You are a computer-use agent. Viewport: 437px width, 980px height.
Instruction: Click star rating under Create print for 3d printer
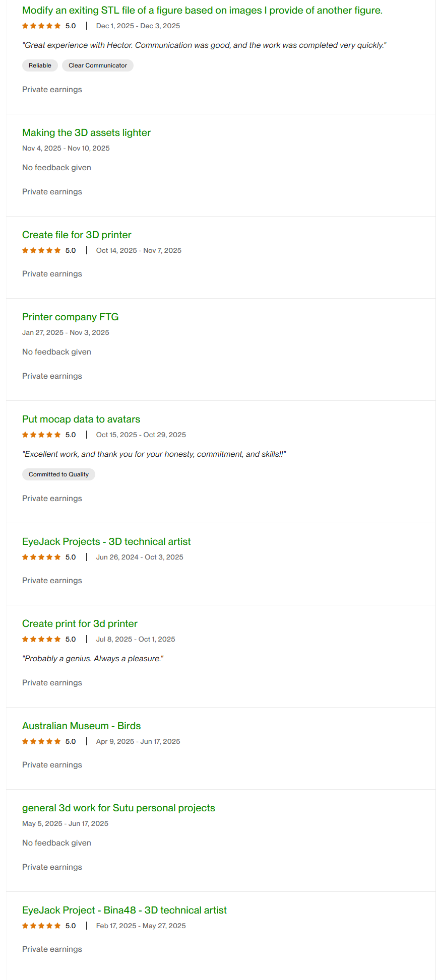point(41,640)
